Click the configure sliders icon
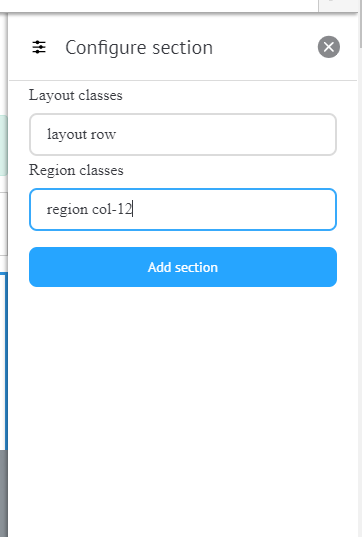The height and width of the screenshot is (537, 362). click(39, 47)
